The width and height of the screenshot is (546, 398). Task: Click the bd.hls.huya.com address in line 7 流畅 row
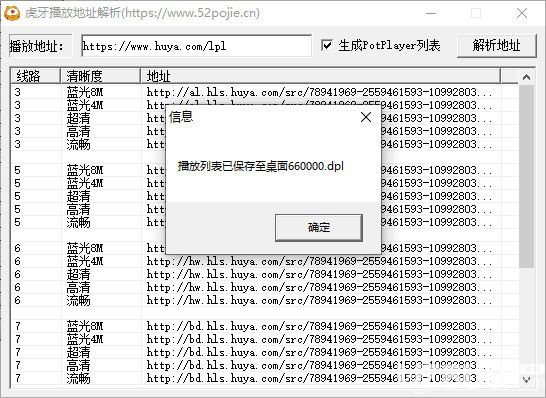(320, 379)
